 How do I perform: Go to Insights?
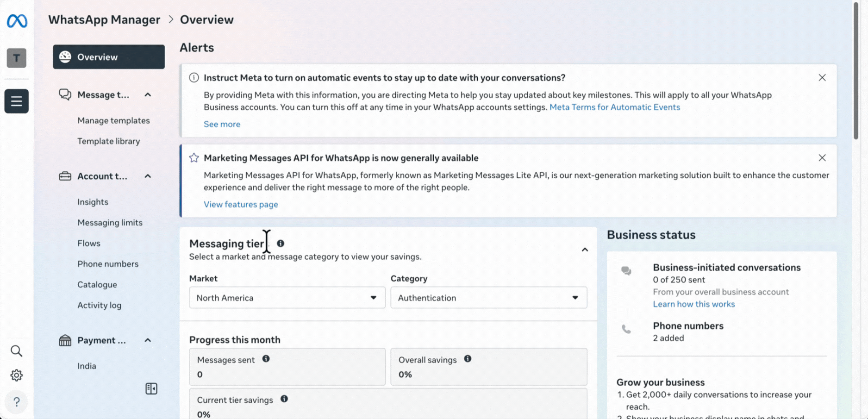(93, 202)
